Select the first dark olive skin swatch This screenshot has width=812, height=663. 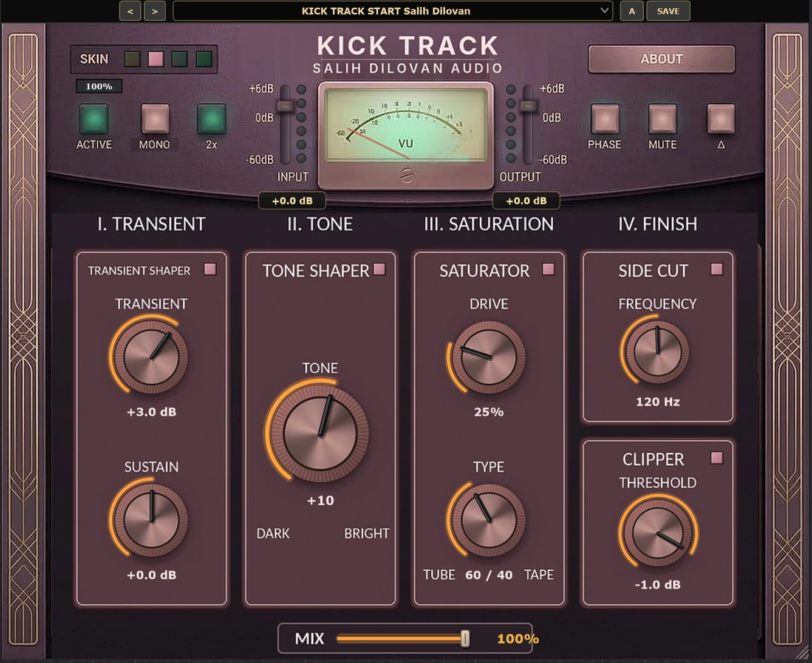point(132,59)
